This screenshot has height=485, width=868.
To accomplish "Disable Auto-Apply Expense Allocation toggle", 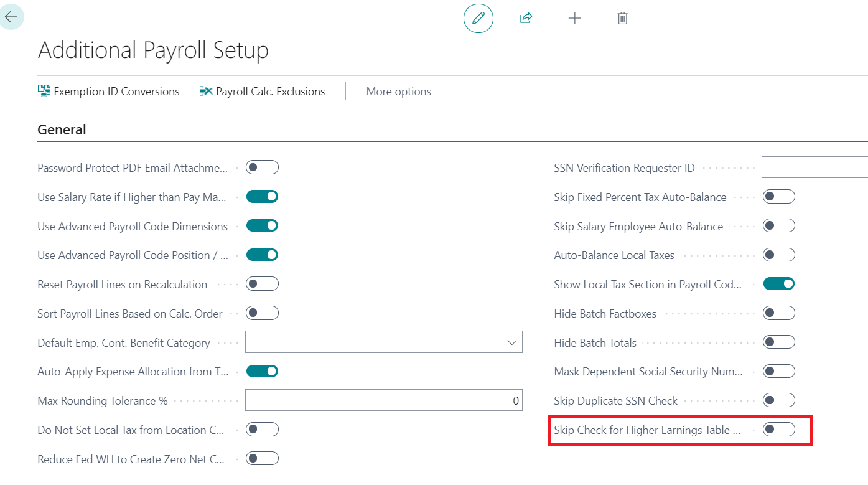I will click(x=262, y=371).
